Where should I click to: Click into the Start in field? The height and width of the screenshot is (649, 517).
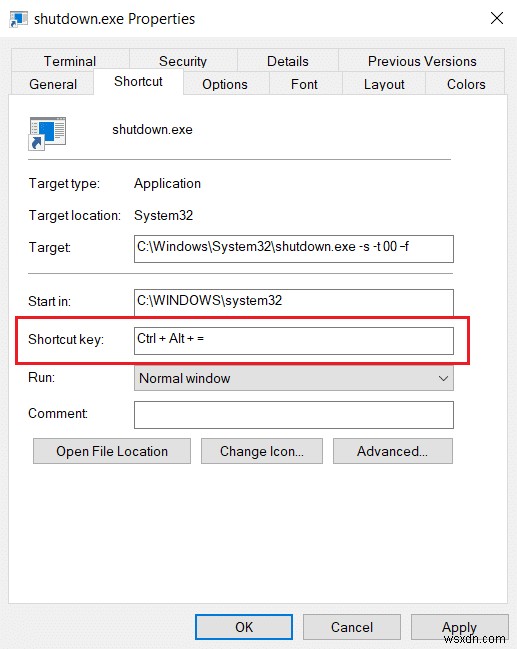294,303
